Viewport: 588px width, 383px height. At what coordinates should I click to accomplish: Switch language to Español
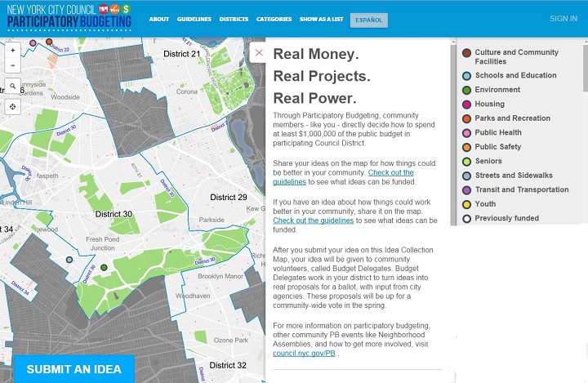(369, 19)
